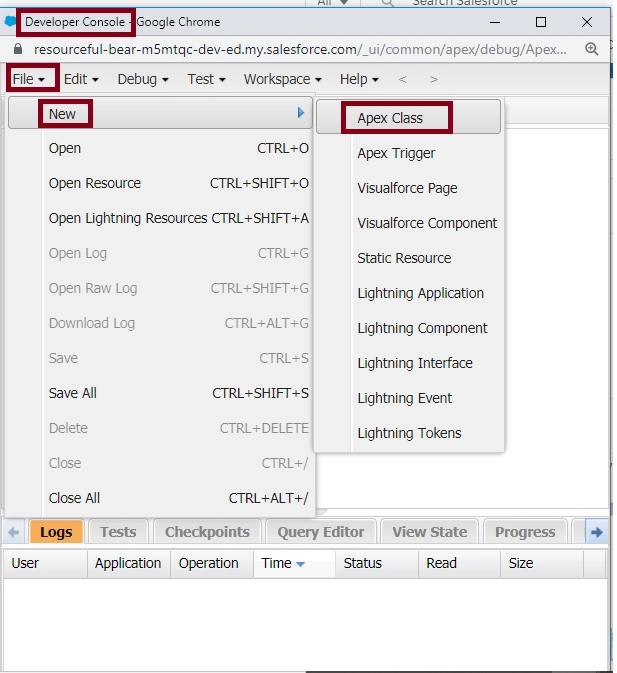The width and height of the screenshot is (617, 673).
Task: Click the Salesforce cloud icon in title bar
Action: click(x=9, y=21)
